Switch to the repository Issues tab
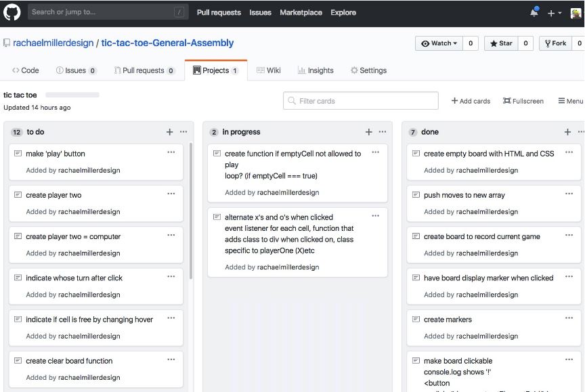585x392 pixels. click(x=76, y=70)
